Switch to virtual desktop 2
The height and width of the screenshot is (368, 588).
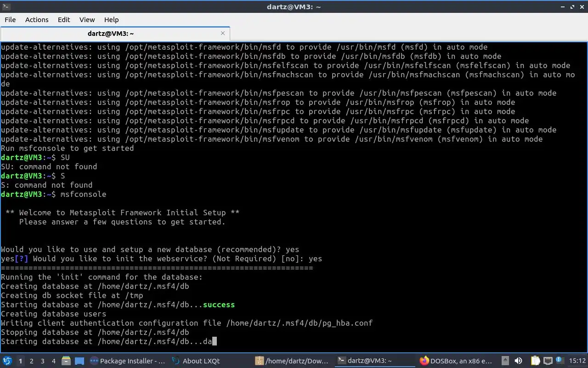coord(31,361)
